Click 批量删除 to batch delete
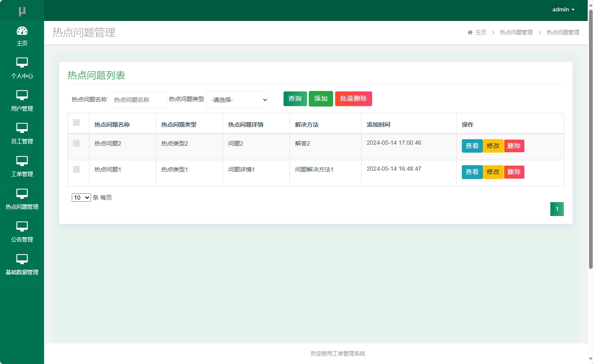This screenshot has width=594, height=364. coord(353,99)
